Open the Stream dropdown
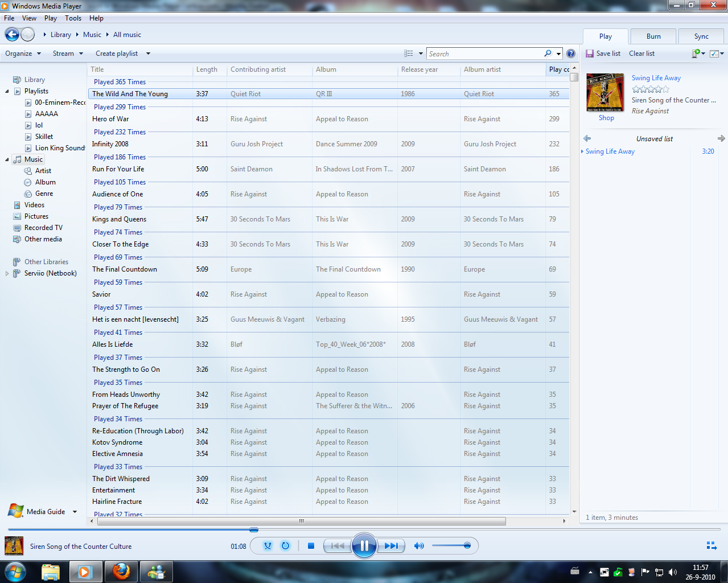The width and height of the screenshot is (728, 583). pyautogui.click(x=68, y=54)
